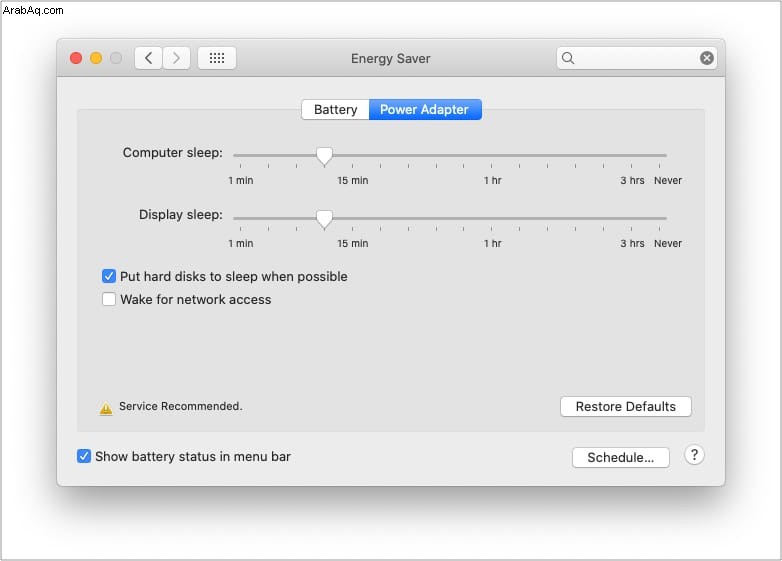Screen dimensions: 782x561
Task: Minimize the window with the yellow button
Action: (96, 58)
